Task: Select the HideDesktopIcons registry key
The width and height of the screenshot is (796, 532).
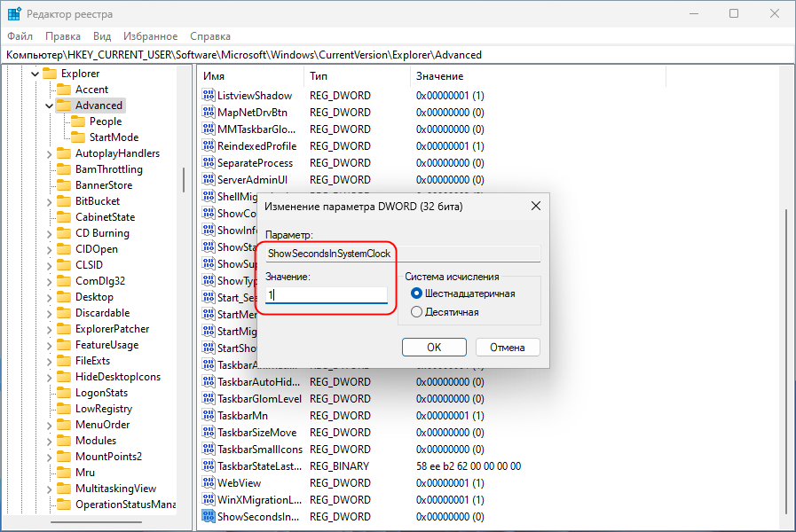Action: click(x=118, y=377)
